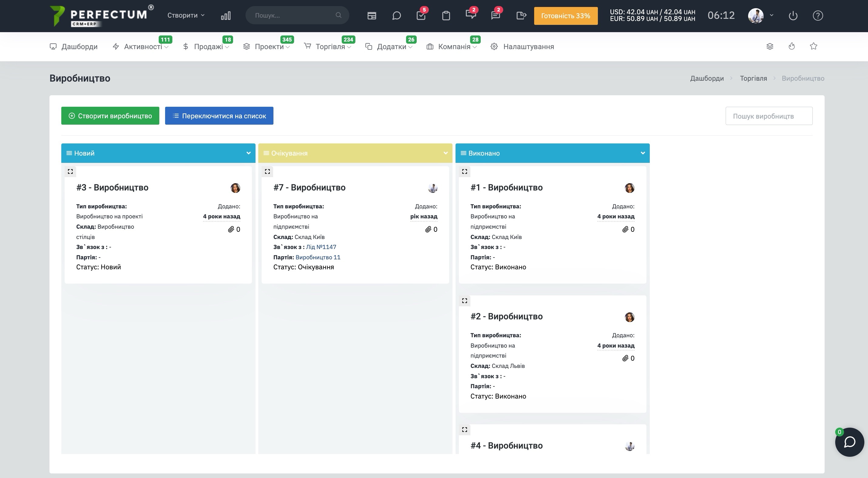The image size is (868, 478).
Task: Click Переключитися на список button
Action: coord(219,116)
